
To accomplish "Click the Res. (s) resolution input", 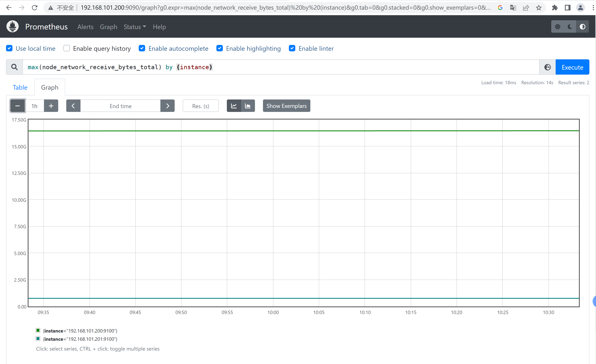I will (x=201, y=106).
